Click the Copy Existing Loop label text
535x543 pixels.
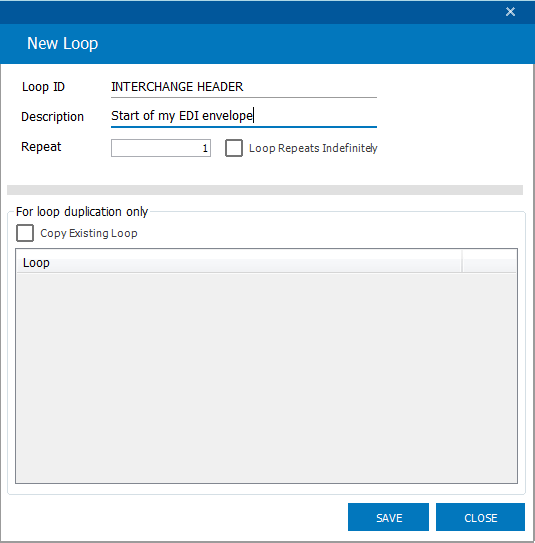pos(89,233)
